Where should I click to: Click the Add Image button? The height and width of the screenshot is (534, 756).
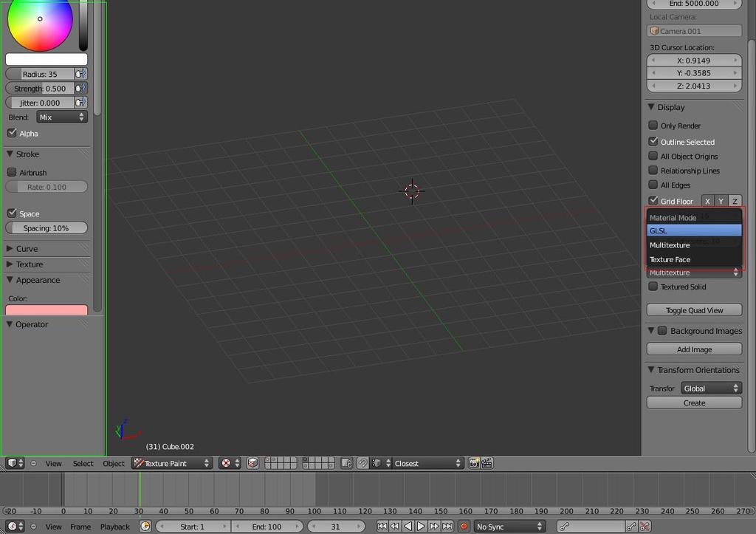click(694, 349)
